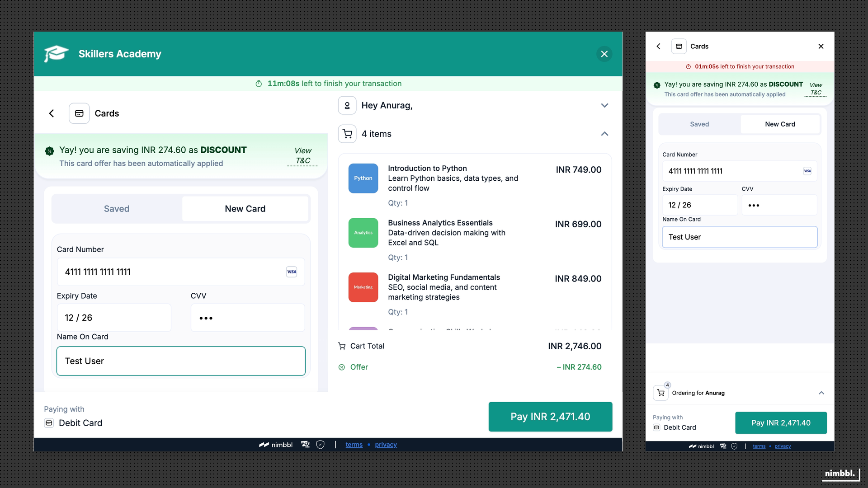Click the card icon in mobile Cards header
Viewport: 868px width, 488px height.
point(679,46)
